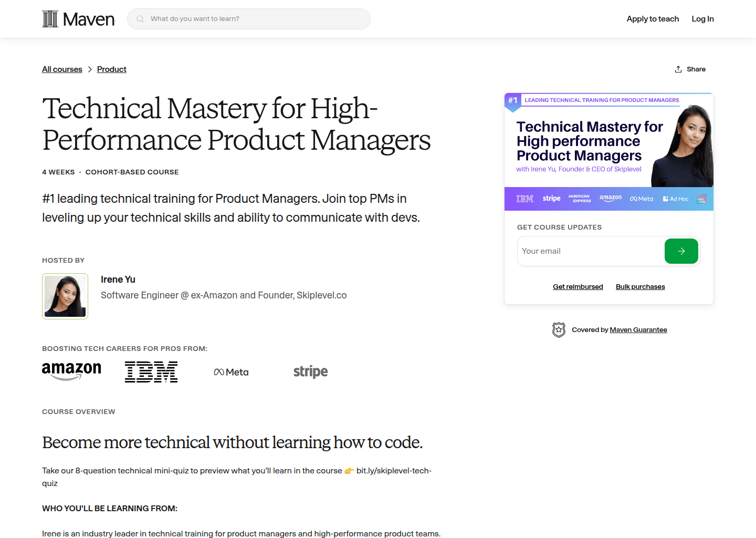The height and width of the screenshot is (538, 756).
Task: Click the course promotional banner image
Action: (608, 150)
